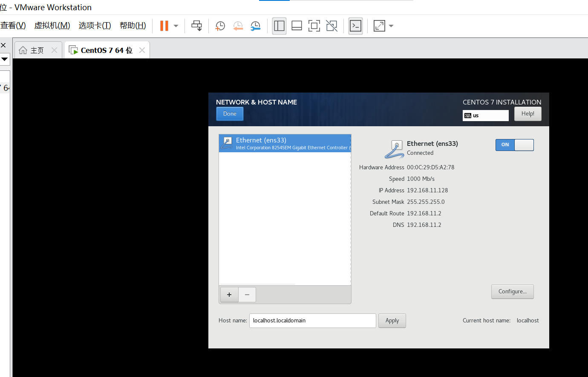Close the CentOS 7 64 位 tab
The image size is (588, 377).
pos(142,50)
